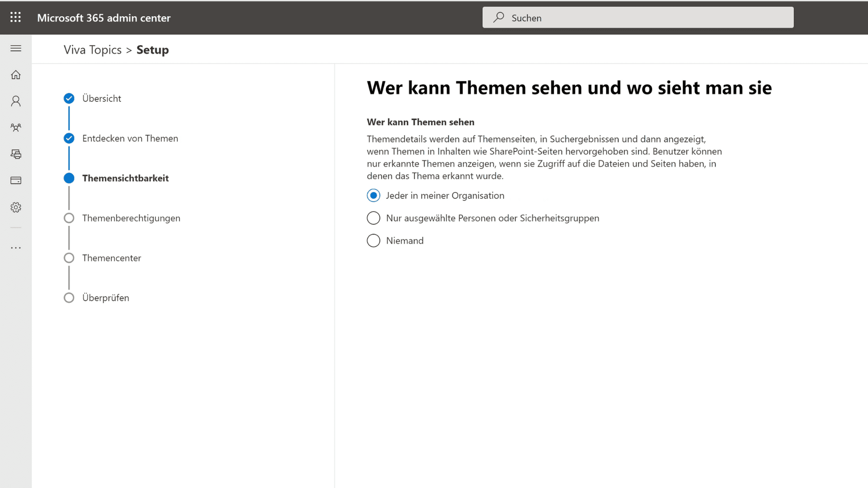Screen dimensions: 868x488
Task: Go to the Übersicht step
Action: click(102, 99)
